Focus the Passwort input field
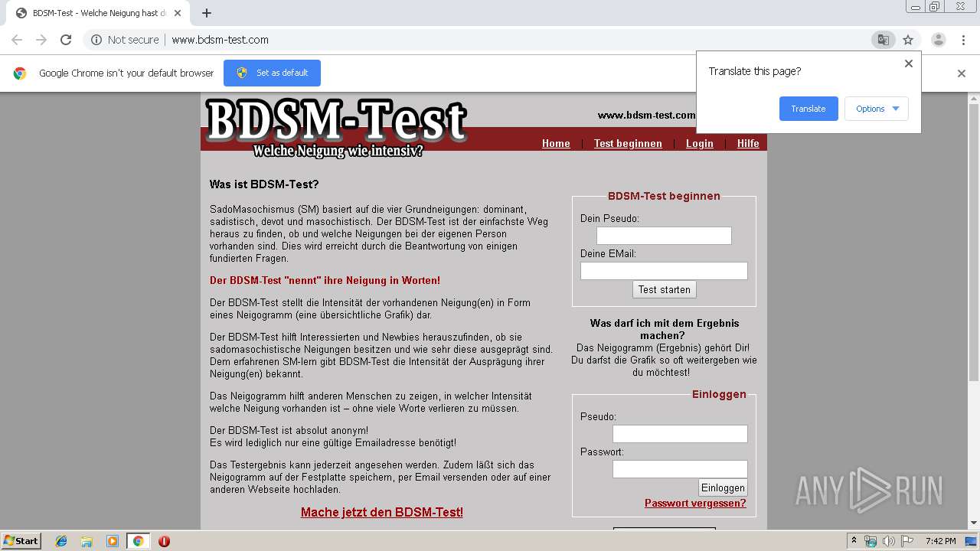Viewport: 980px width, 551px height. (680, 469)
